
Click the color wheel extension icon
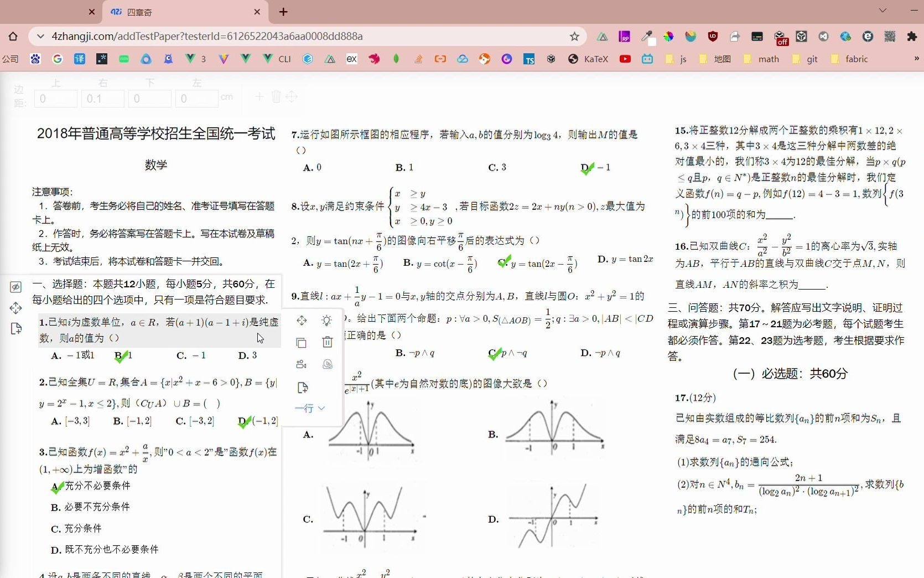(x=669, y=37)
